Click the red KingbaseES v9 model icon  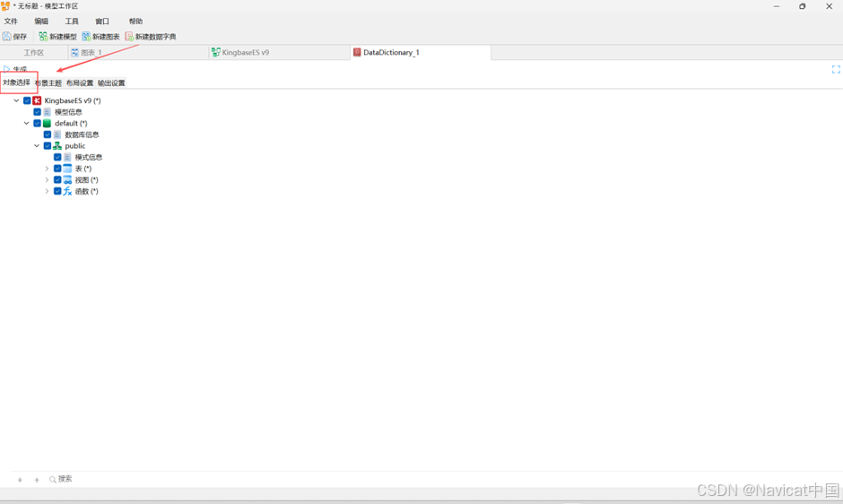[37, 100]
